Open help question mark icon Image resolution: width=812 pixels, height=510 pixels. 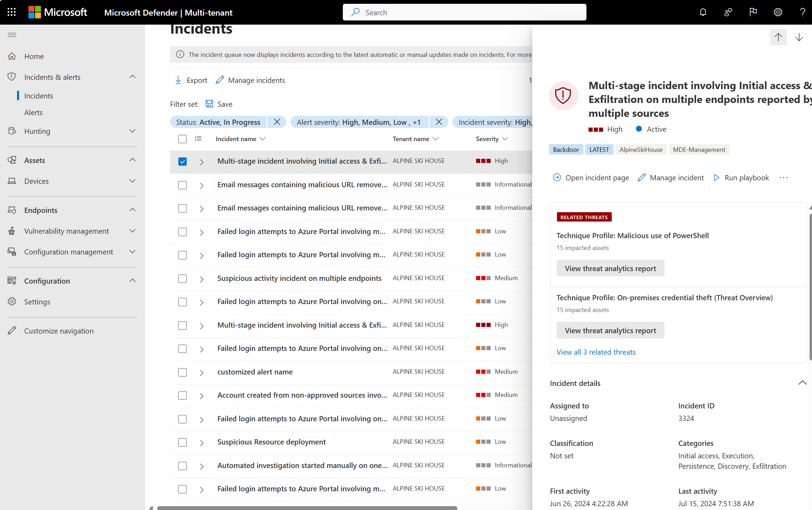[802, 12]
